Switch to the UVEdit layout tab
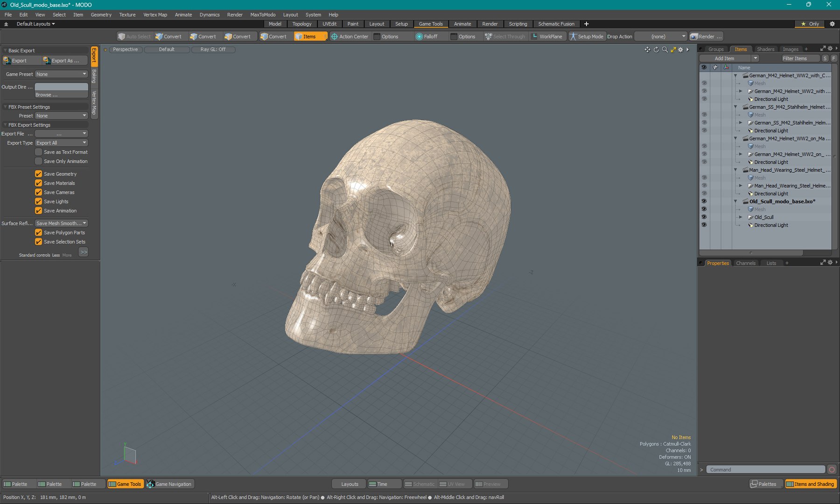Screen dimensions: 840x504 coord(329,24)
